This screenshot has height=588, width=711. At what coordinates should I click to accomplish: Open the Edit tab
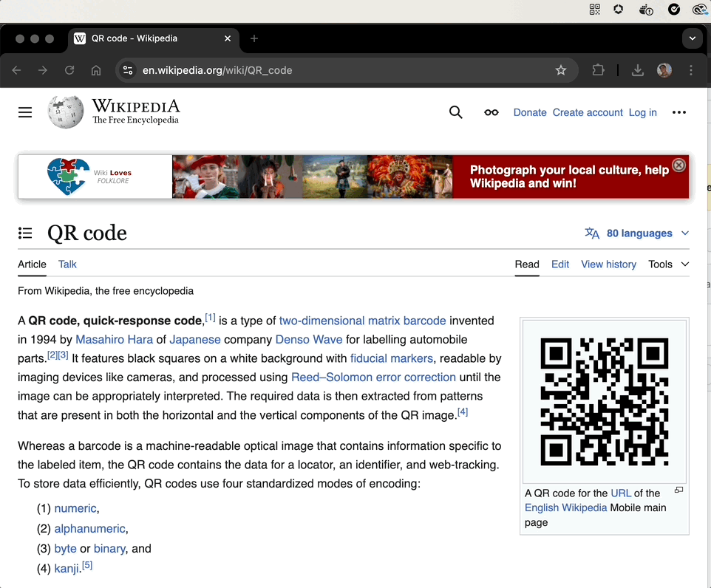(560, 264)
